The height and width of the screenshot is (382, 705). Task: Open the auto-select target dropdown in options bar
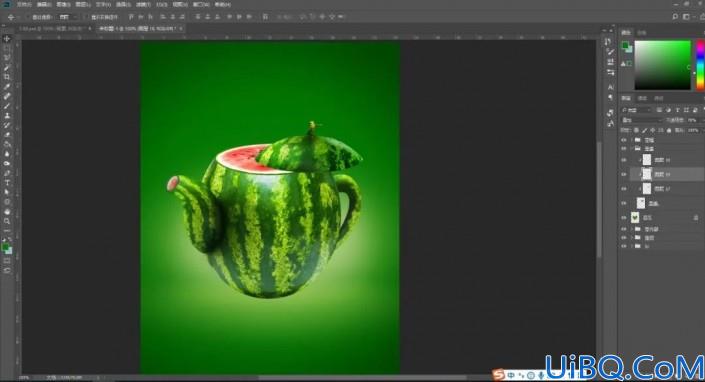pos(67,17)
